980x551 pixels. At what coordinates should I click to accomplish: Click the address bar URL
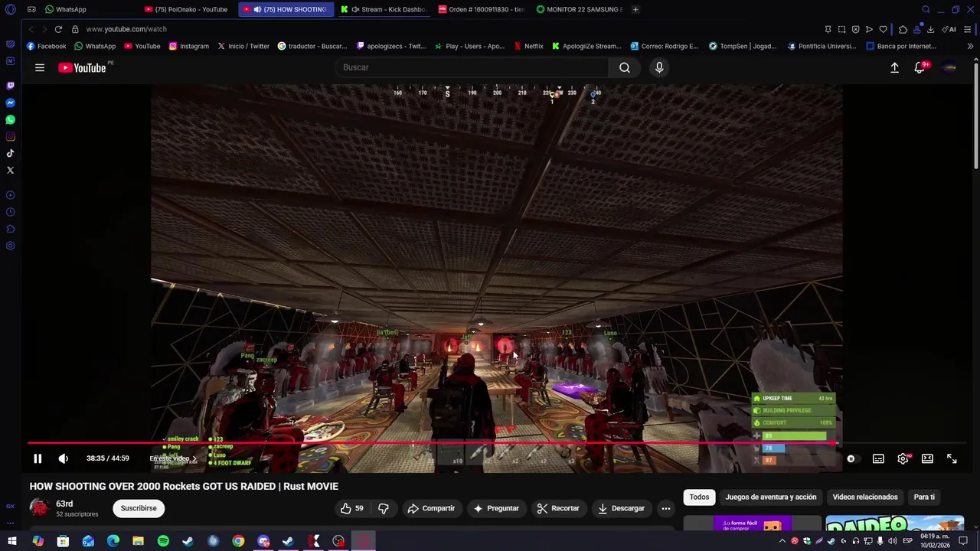pyautogui.click(x=126, y=29)
